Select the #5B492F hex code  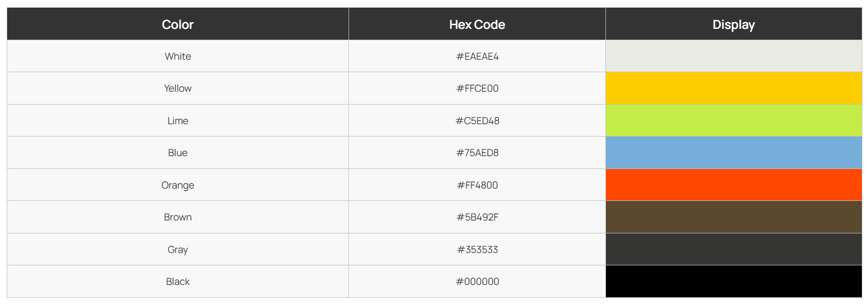pos(477,217)
